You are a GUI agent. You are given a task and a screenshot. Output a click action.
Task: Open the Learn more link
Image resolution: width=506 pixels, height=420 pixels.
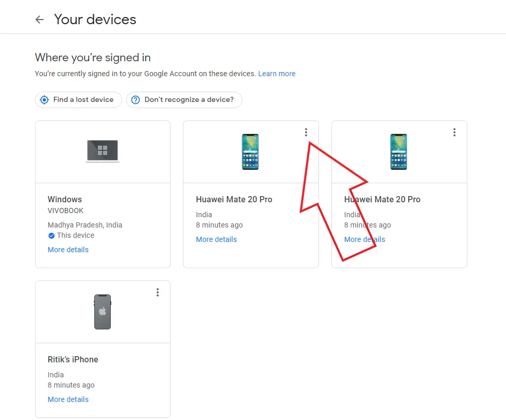pos(277,74)
